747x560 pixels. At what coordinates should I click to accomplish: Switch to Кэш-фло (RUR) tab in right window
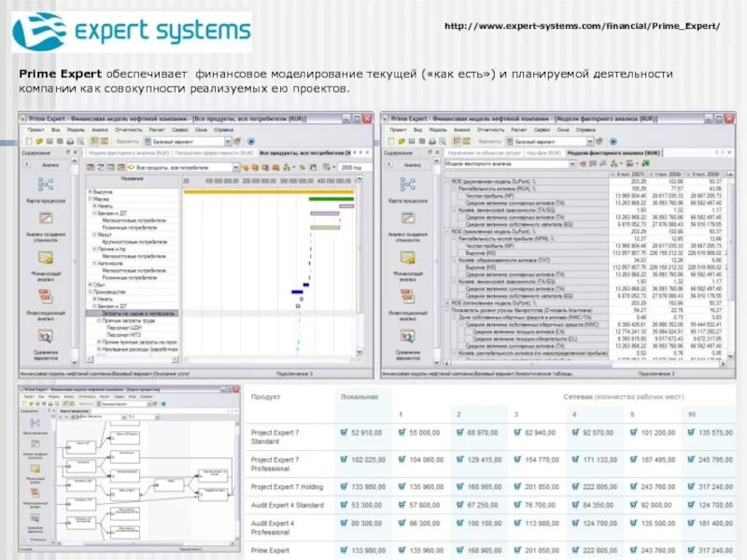coord(543,153)
